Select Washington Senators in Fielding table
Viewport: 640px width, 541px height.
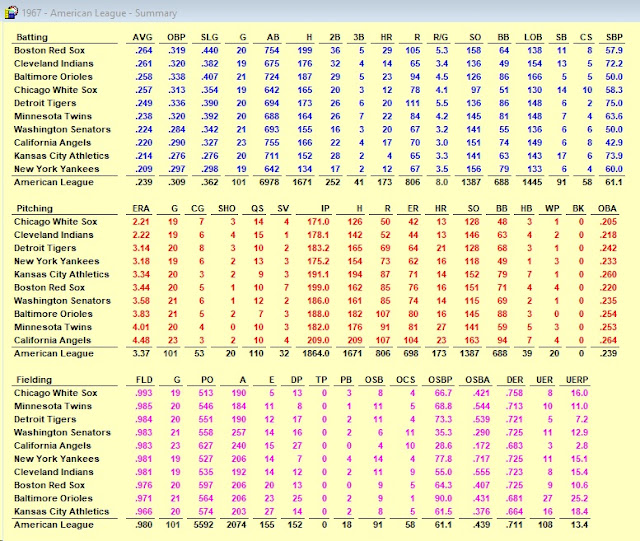62,432
